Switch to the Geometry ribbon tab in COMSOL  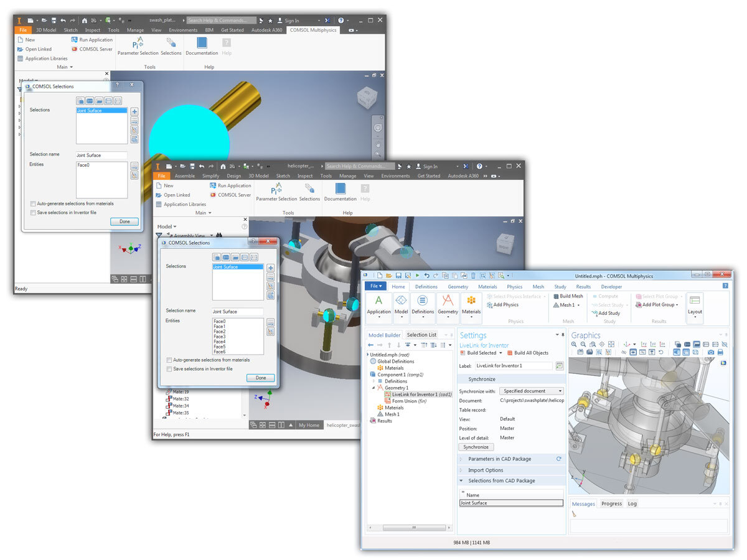pyautogui.click(x=458, y=287)
